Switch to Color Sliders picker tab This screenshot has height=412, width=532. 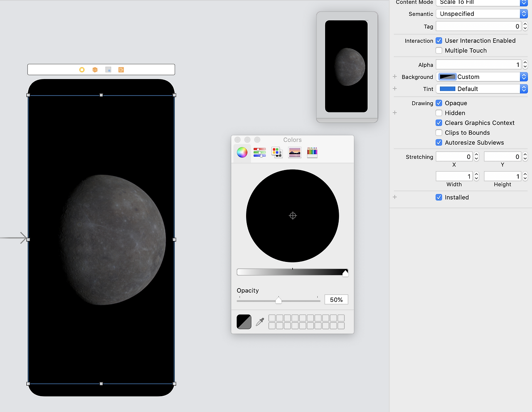tap(259, 153)
